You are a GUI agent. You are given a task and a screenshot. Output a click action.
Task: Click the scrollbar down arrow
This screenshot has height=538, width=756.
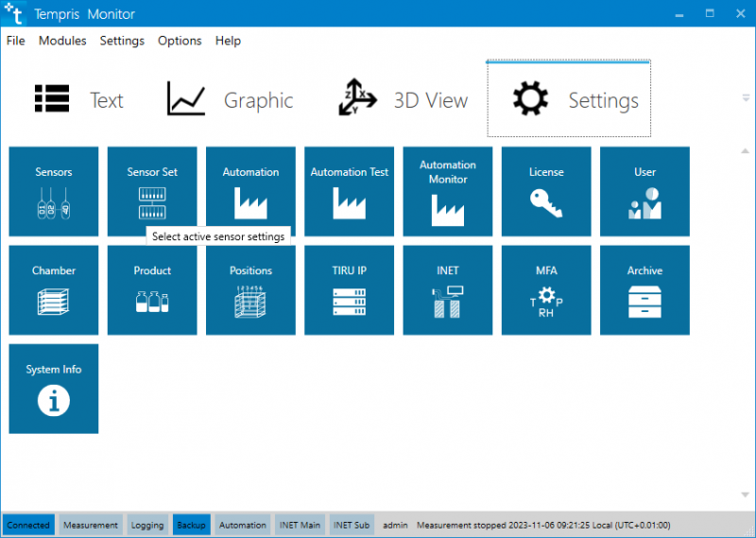(746, 495)
